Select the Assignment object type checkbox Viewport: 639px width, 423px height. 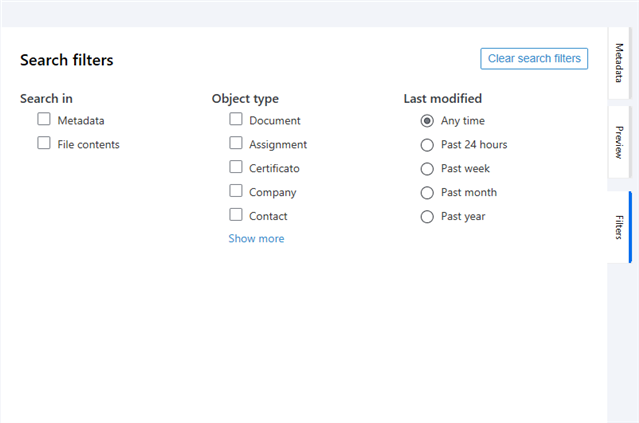coord(236,143)
